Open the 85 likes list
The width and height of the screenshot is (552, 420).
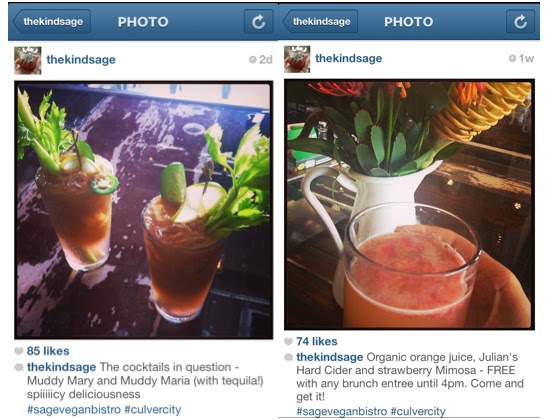[x=48, y=351]
